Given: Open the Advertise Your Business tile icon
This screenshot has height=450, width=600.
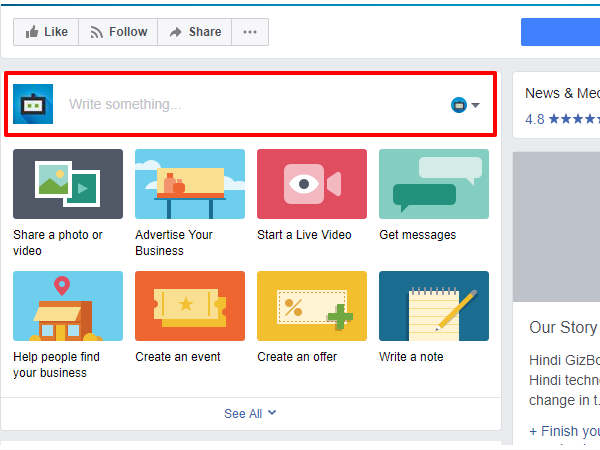Looking at the screenshot, I should 190,184.
